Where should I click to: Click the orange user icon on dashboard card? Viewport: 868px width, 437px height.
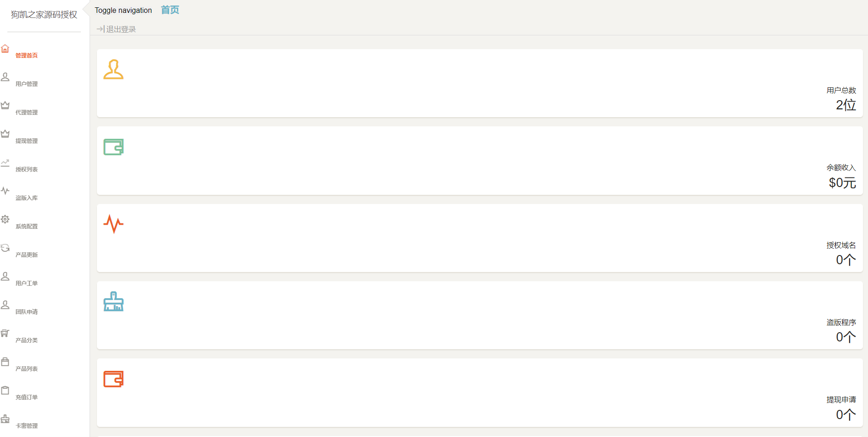point(113,69)
